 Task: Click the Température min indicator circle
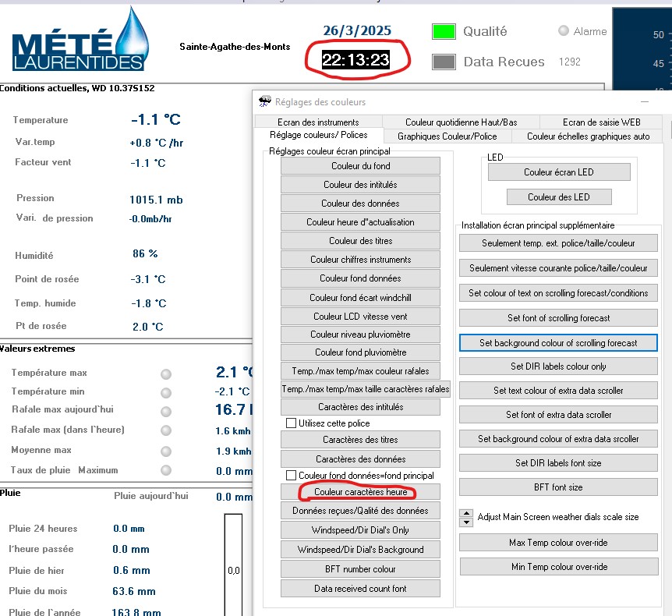[x=166, y=393]
